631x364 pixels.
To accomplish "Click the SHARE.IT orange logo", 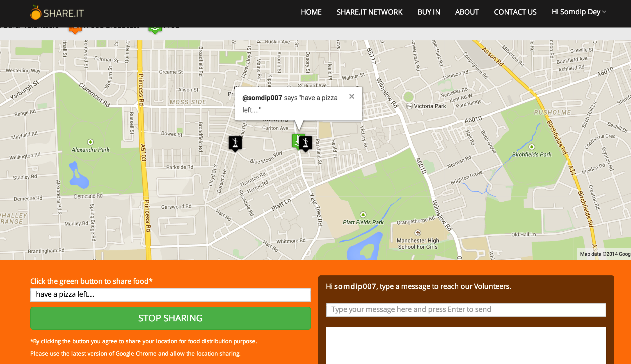I will [x=36, y=13].
